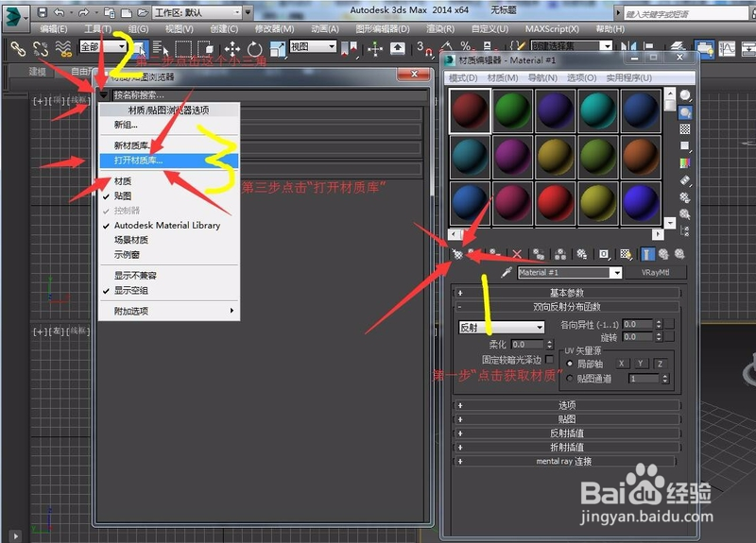The height and width of the screenshot is (543, 756).
Task: Choose 新组... from the menu
Action: pos(169,125)
